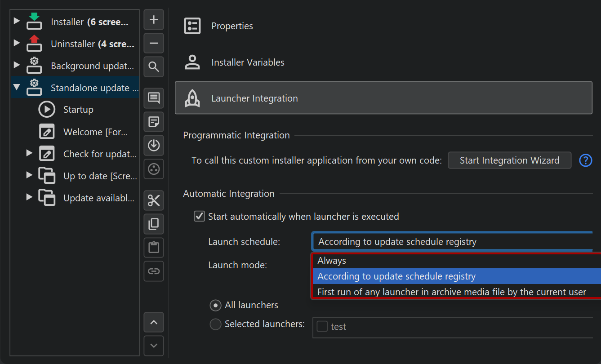The height and width of the screenshot is (364, 601).
Task: Click the blue help question mark icon
Action: pos(585,160)
